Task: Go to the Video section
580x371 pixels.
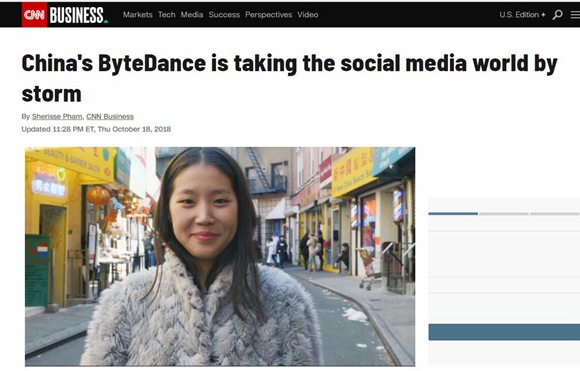Action: point(308,15)
